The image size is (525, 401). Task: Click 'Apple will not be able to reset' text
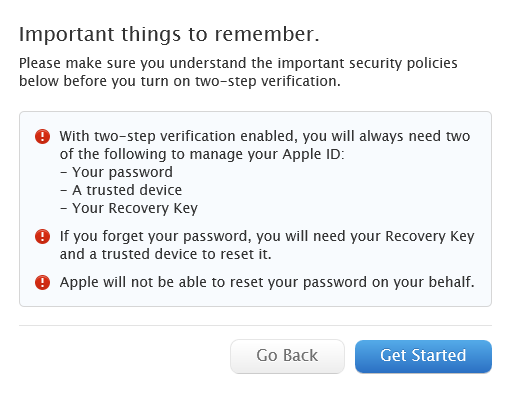pyautogui.click(x=267, y=283)
